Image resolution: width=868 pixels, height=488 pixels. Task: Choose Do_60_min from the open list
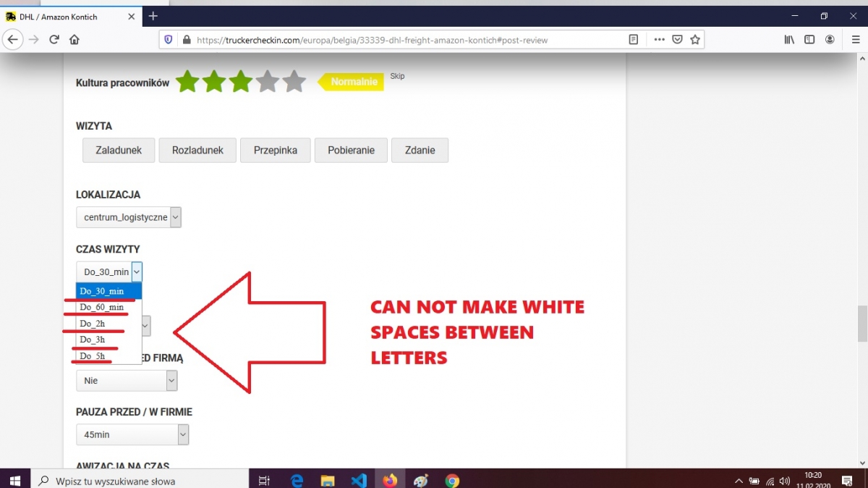tap(102, 307)
